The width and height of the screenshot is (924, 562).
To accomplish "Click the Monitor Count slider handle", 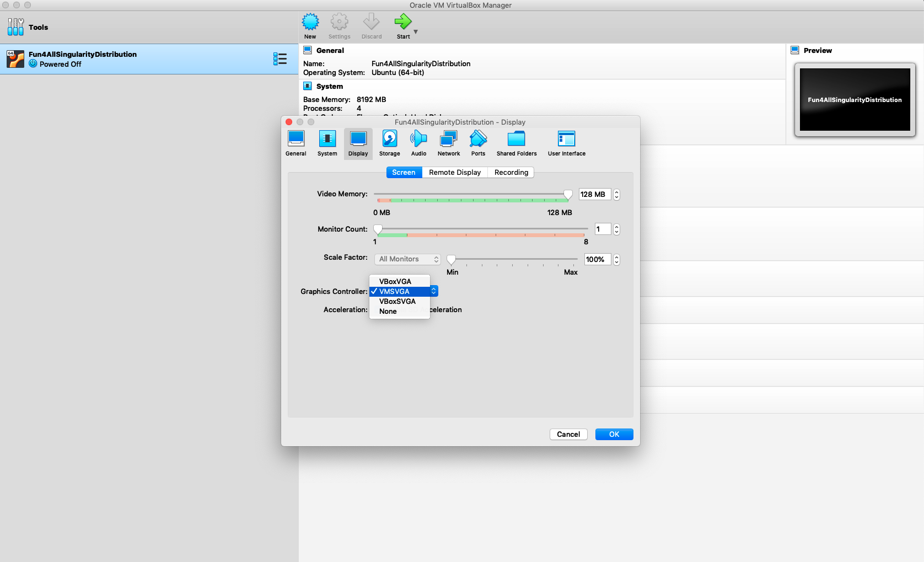I will click(x=378, y=229).
